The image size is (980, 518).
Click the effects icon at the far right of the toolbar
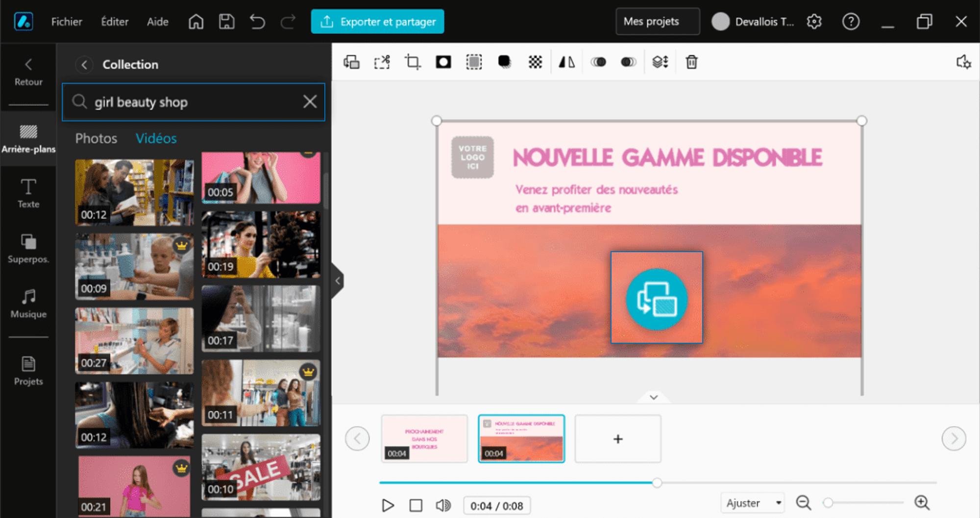(963, 62)
